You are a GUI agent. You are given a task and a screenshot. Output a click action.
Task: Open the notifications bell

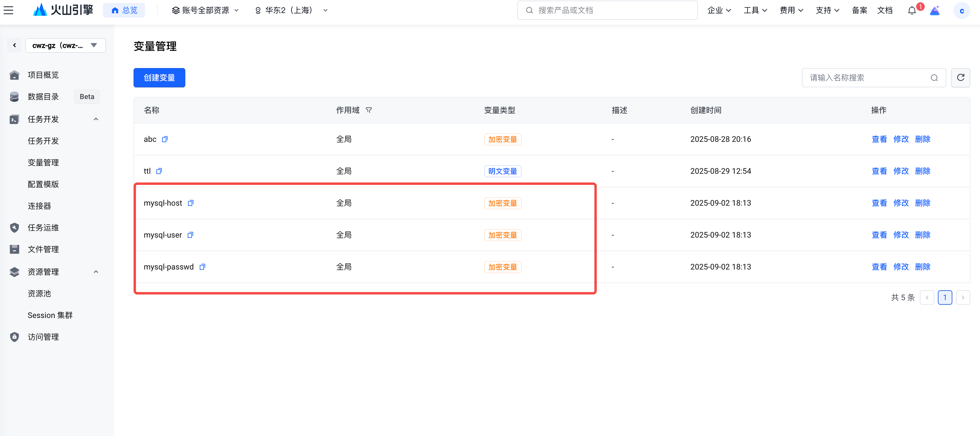(912, 11)
